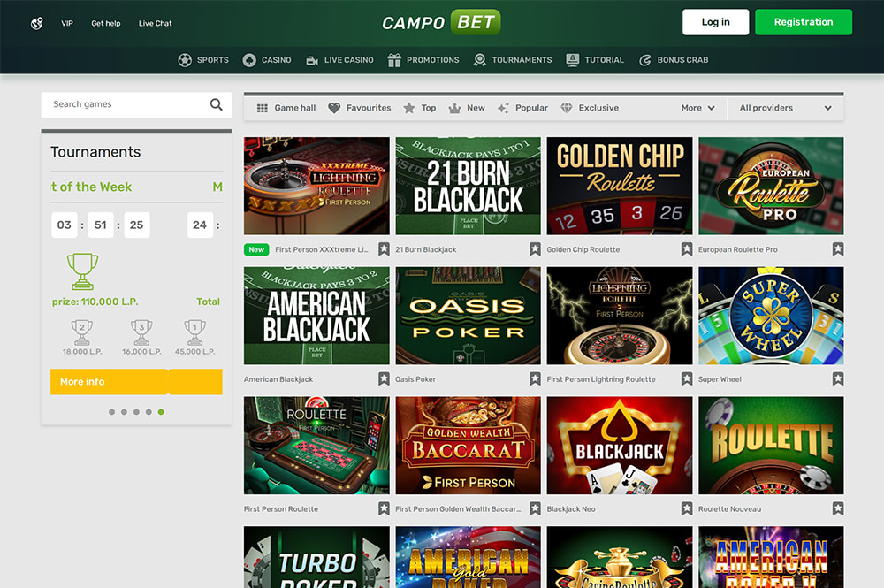This screenshot has height=588, width=884.
Task: Open Promotions menu text
Action: click(433, 60)
